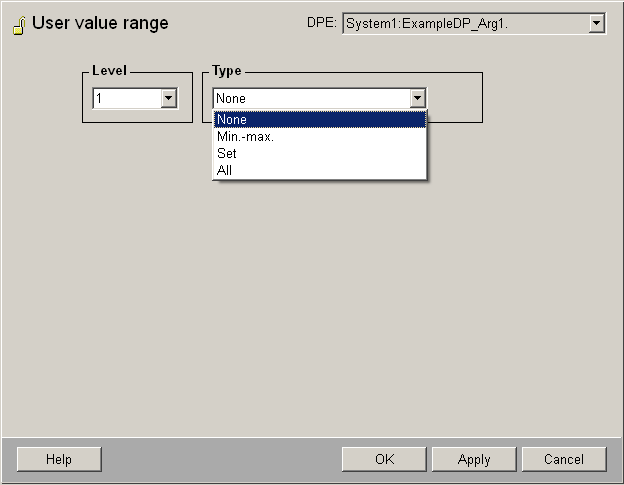Click the Type group box label
The height and width of the screenshot is (485, 624).
click(x=227, y=72)
